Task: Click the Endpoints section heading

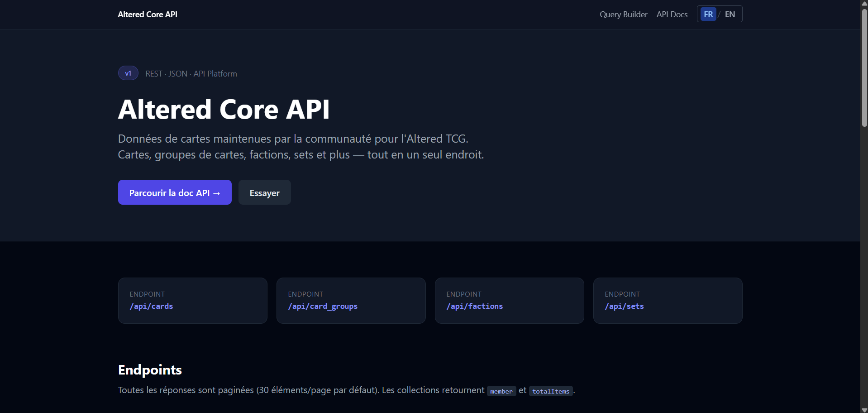Action: pyautogui.click(x=150, y=370)
